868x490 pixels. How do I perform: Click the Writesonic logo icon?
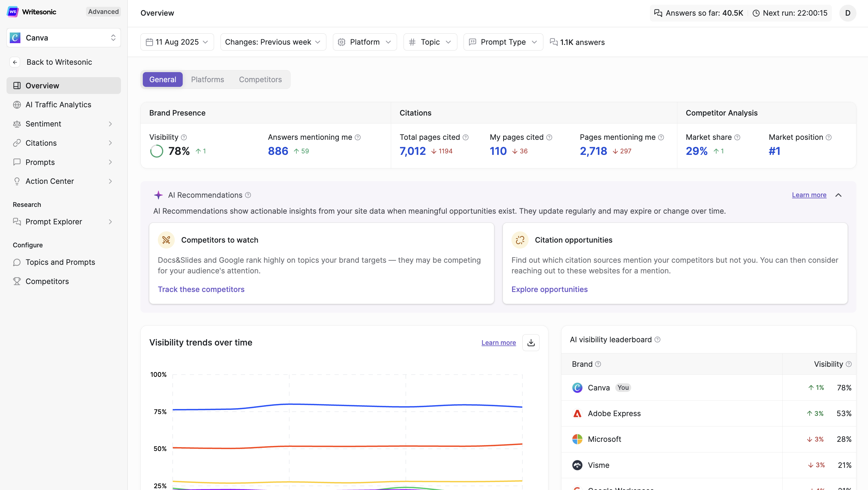[12, 12]
